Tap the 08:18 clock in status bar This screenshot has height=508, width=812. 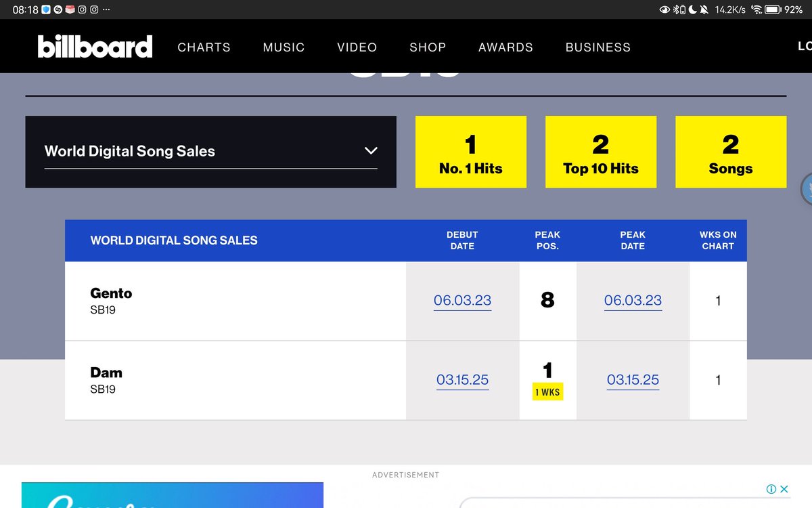25,9
